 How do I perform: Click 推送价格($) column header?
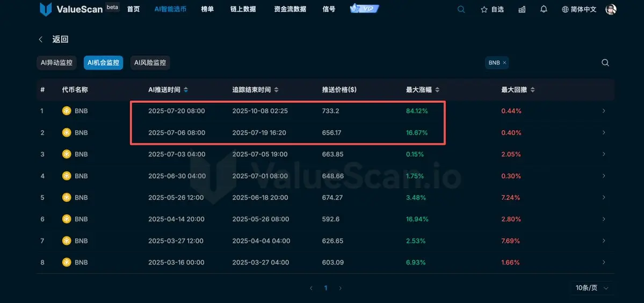(339, 90)
